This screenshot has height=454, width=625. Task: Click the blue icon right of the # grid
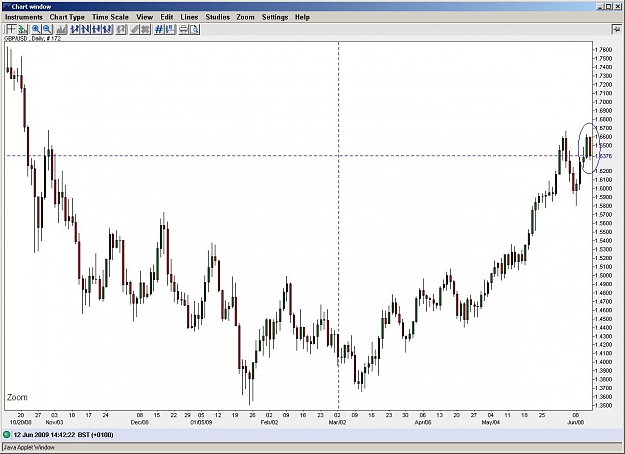click(x=170, y=29)
